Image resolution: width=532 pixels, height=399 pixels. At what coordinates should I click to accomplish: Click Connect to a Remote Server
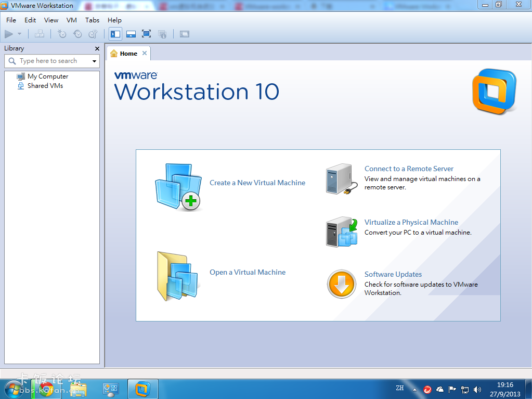[408, 169]
